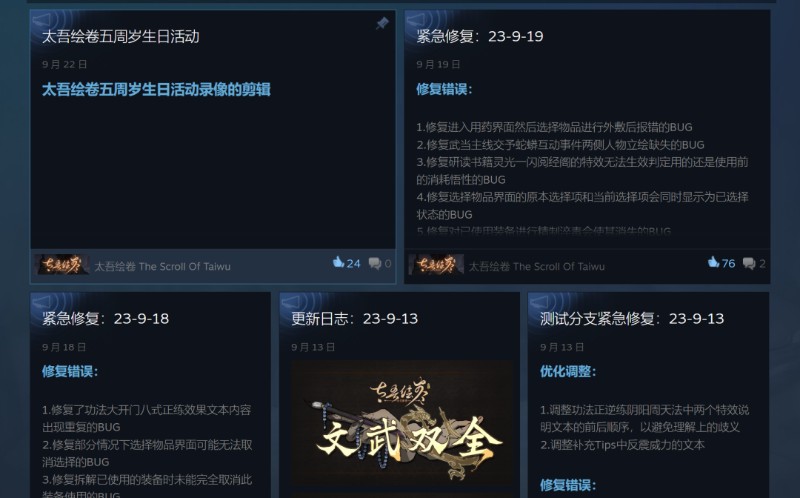
Task: Open 太吾绘卷五周岁生日活动录像的剪辑 link
Action: (156, 90)
